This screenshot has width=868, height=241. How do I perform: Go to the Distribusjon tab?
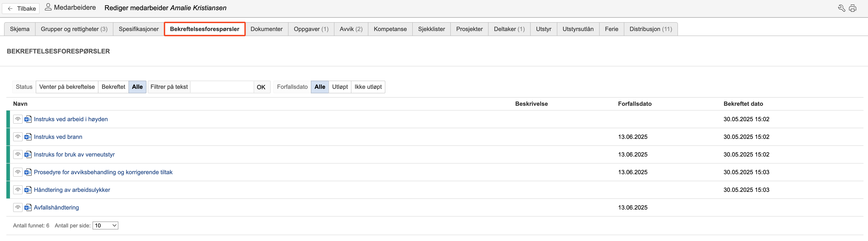650,29
